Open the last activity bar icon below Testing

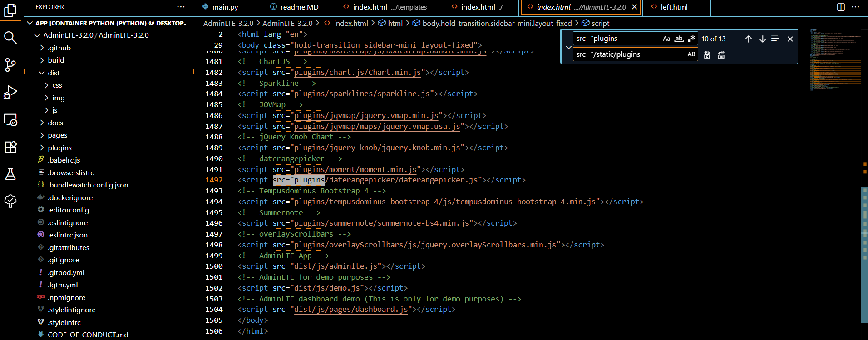click(x=10, y=201)
